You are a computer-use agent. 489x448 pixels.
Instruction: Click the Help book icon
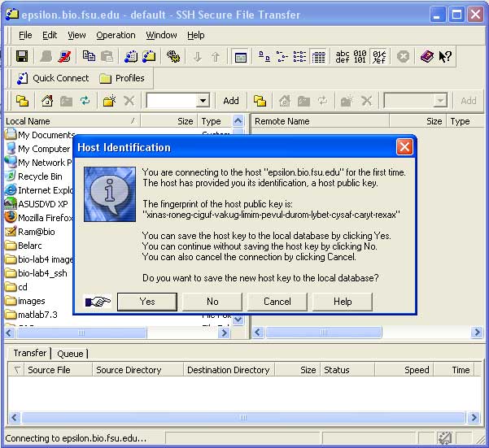[x=427, y=56]
